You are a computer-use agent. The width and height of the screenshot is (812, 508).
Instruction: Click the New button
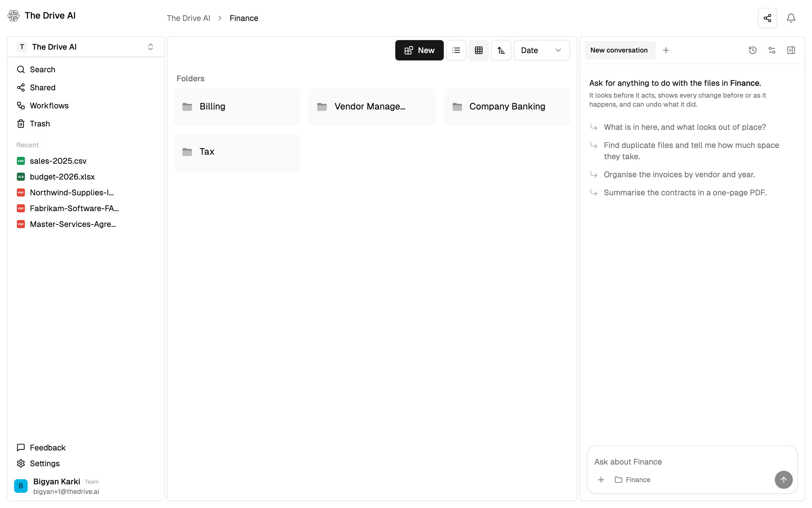pyautogui.click(x=419, y=51)
